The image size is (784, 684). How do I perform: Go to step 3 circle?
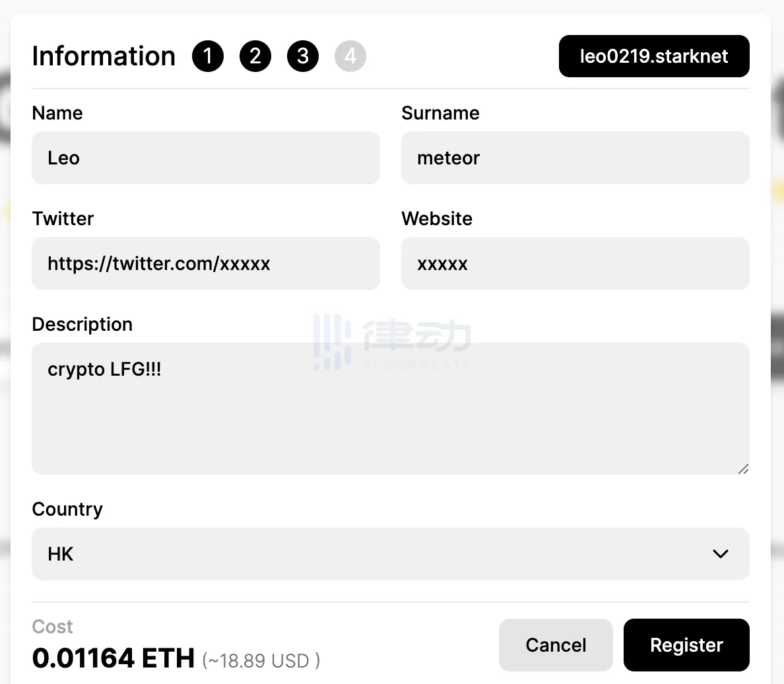(x=303, y=56)
